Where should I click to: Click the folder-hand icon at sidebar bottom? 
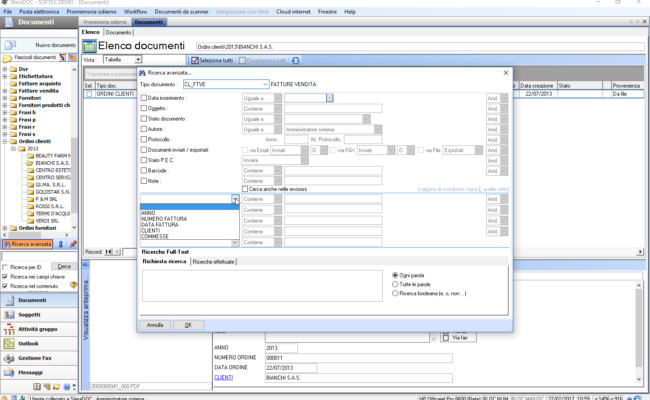point(47,387)
